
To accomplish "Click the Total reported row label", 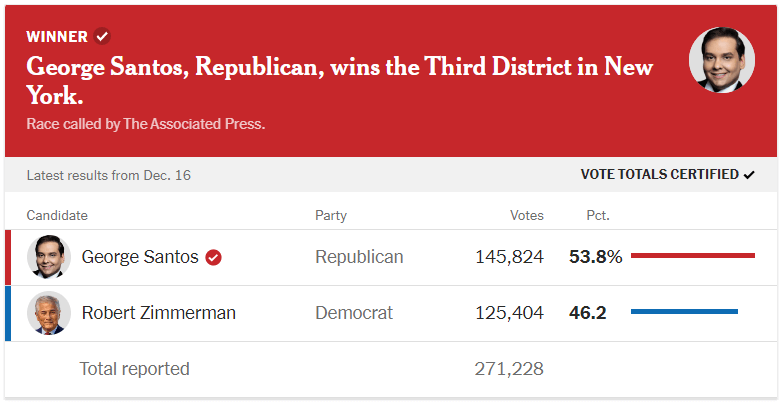I will click(x=134, y=369).
